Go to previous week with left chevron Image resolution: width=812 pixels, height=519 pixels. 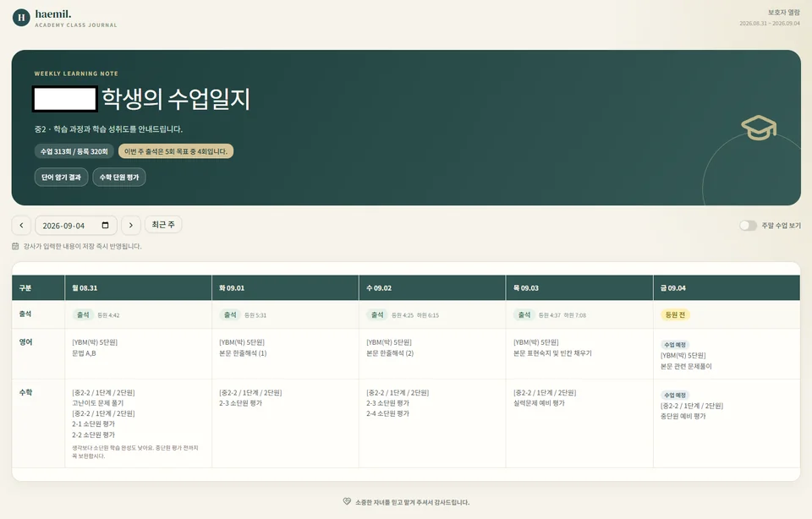[x=21, y=225]
